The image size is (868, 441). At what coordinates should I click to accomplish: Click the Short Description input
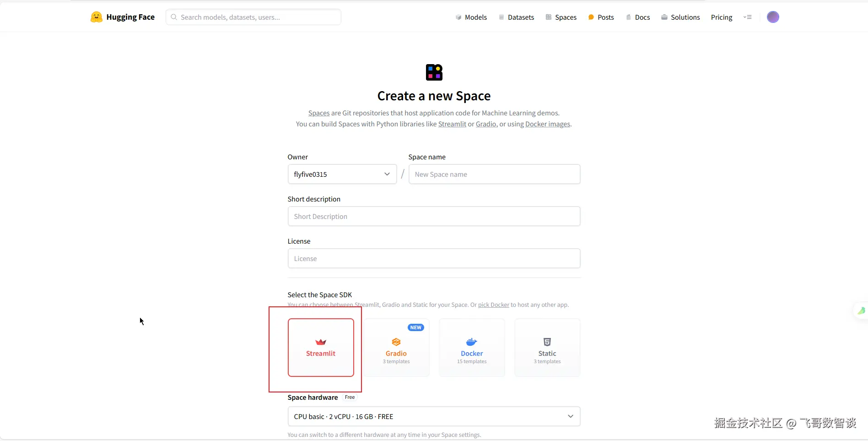point(434,216)
